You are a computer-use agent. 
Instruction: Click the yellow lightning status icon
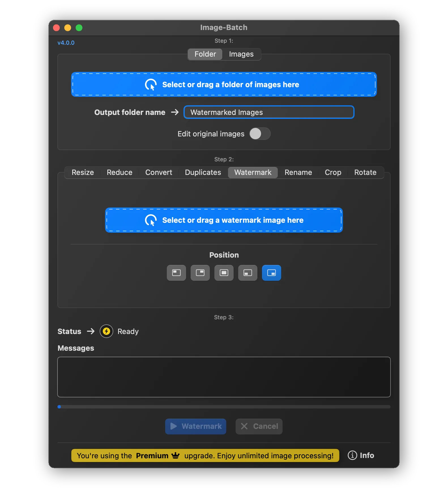click(x=106, y=331)
